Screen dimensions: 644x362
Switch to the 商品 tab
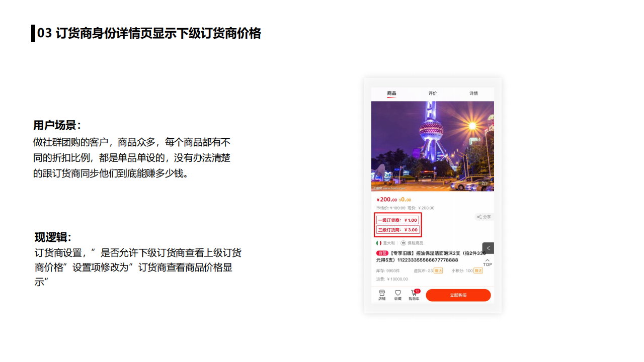pos(391,94)
